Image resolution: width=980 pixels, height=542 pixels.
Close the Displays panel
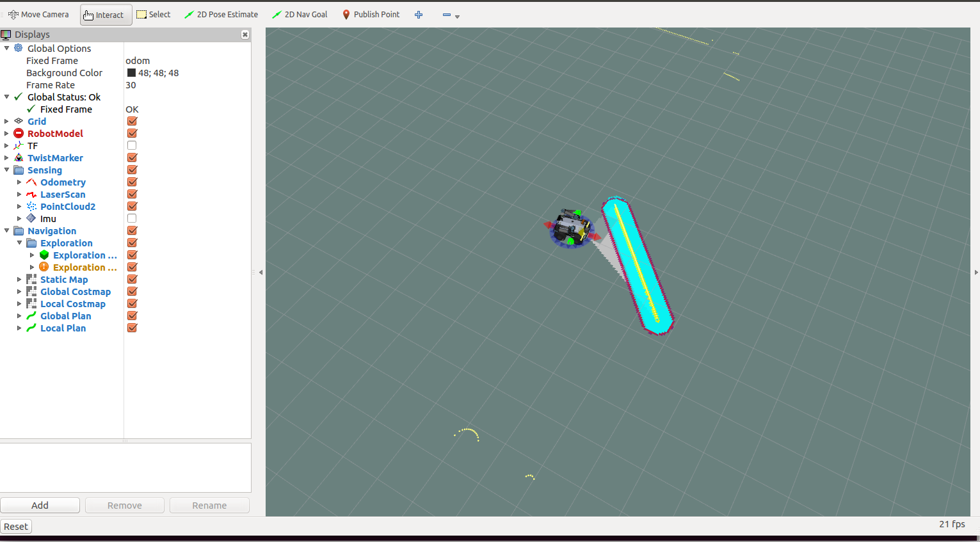point(245,35)
